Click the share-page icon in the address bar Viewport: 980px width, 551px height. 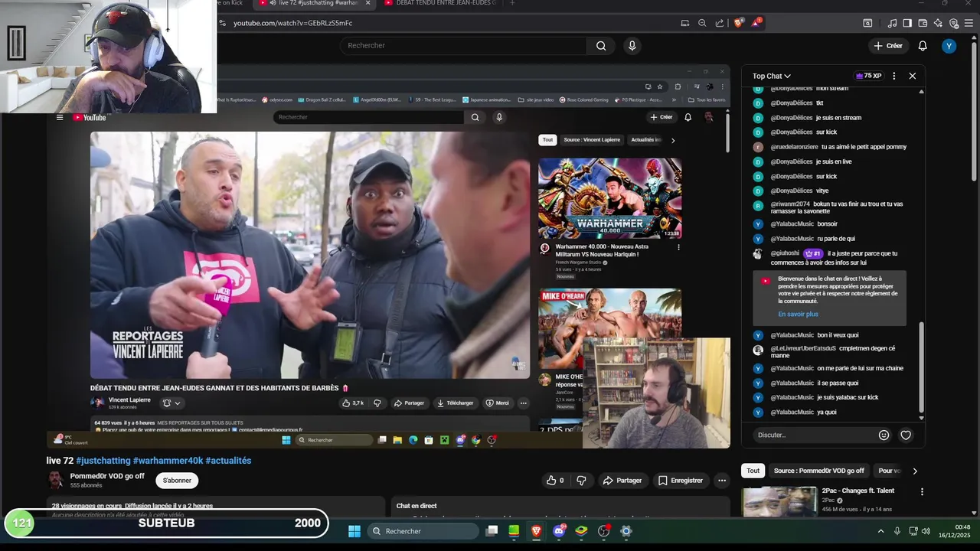720,23
